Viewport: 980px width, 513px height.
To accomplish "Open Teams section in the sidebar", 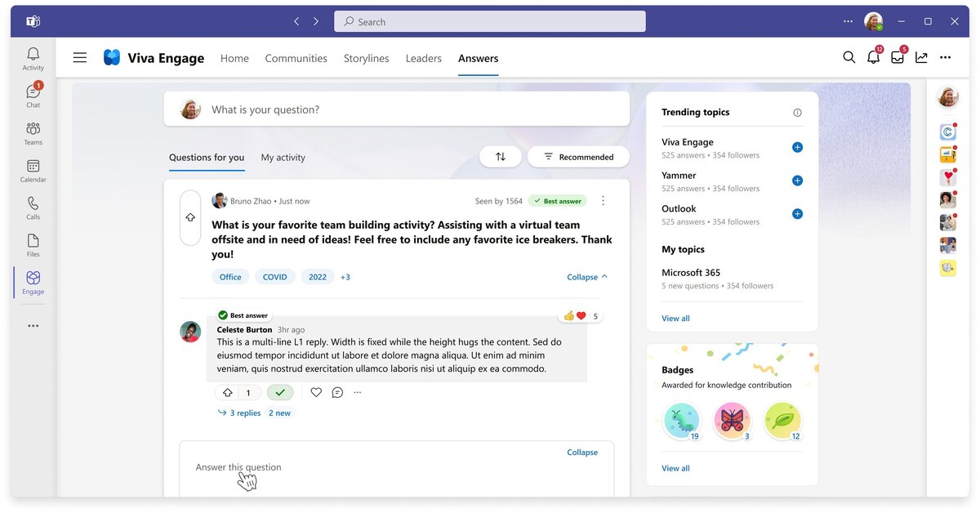I will coord(33,133).
